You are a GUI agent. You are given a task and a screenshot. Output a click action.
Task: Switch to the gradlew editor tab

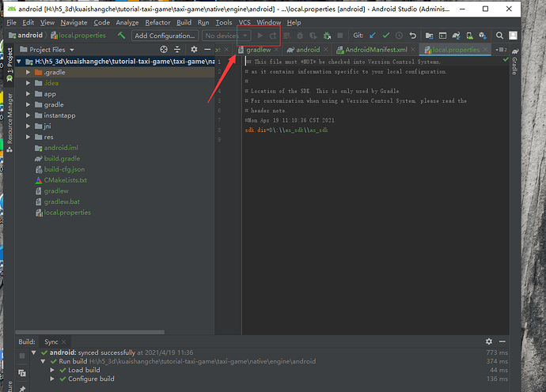(x=259, y=50)
